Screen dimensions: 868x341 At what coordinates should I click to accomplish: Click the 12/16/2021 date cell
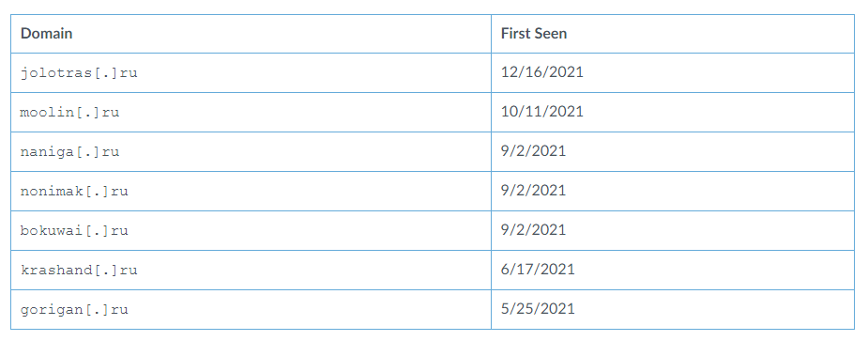(x=673, y=72)
